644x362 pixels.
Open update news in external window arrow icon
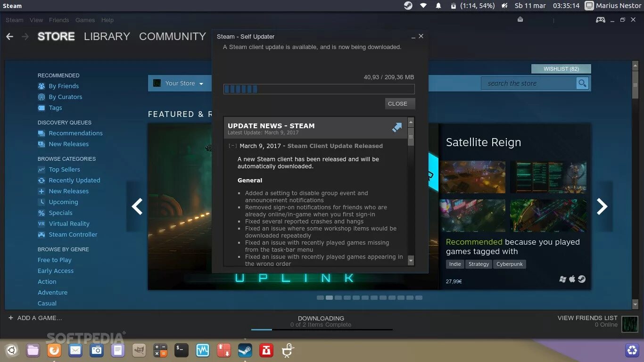[x=397, y=128]
